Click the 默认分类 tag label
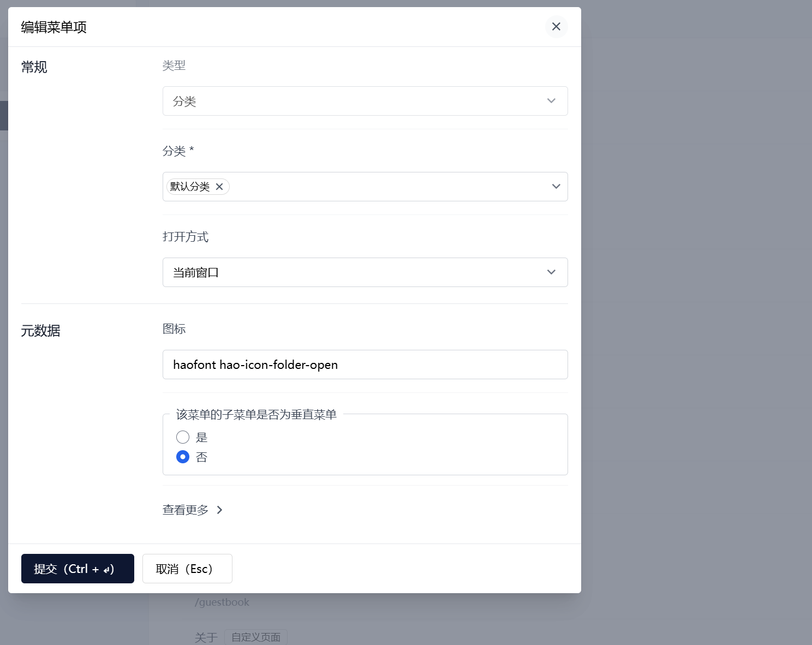812x645 pixels. [x=190, y=187]
